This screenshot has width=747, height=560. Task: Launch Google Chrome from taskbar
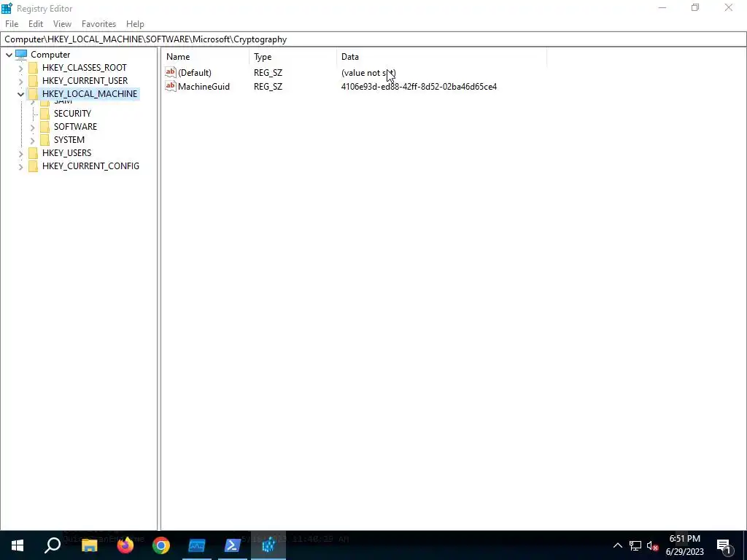tap(161, 545)
